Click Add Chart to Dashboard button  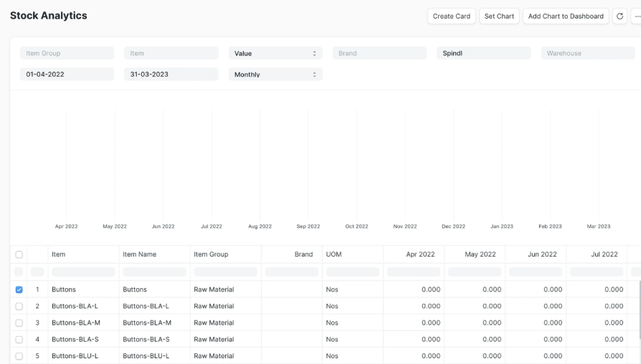[x=566, y=16]
